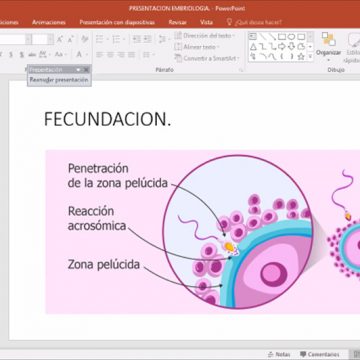
Task: Select the right brace shape
Action: pos(292,56)
